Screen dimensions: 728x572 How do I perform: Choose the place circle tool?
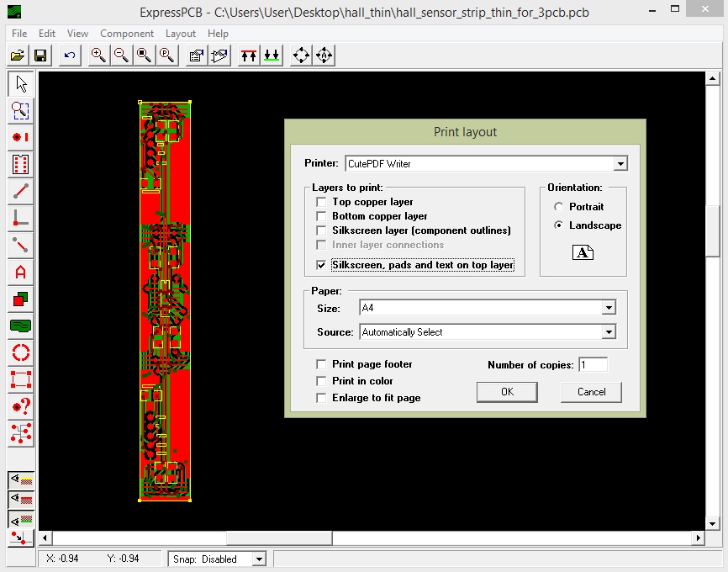coord(20,352)
